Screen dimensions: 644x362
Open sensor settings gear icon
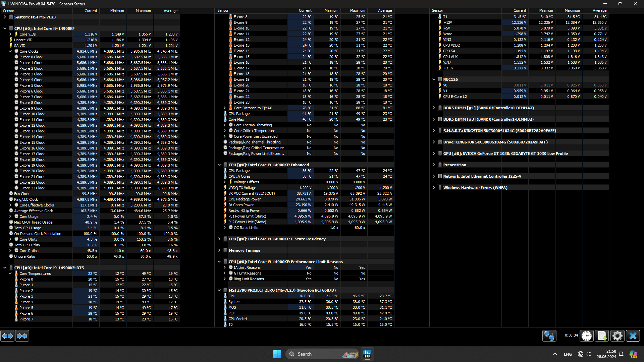pos(617,336)
